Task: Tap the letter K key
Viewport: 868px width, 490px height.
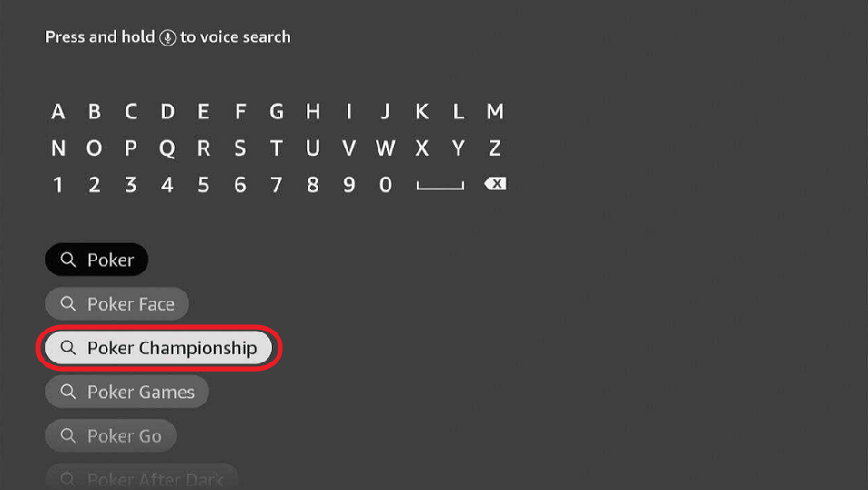Action: click(x=422, y=111)
